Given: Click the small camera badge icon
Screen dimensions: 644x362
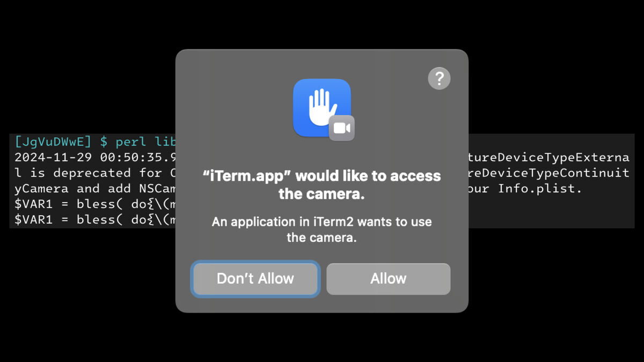Looking at the screenshot, I should (x=342, y=128).
